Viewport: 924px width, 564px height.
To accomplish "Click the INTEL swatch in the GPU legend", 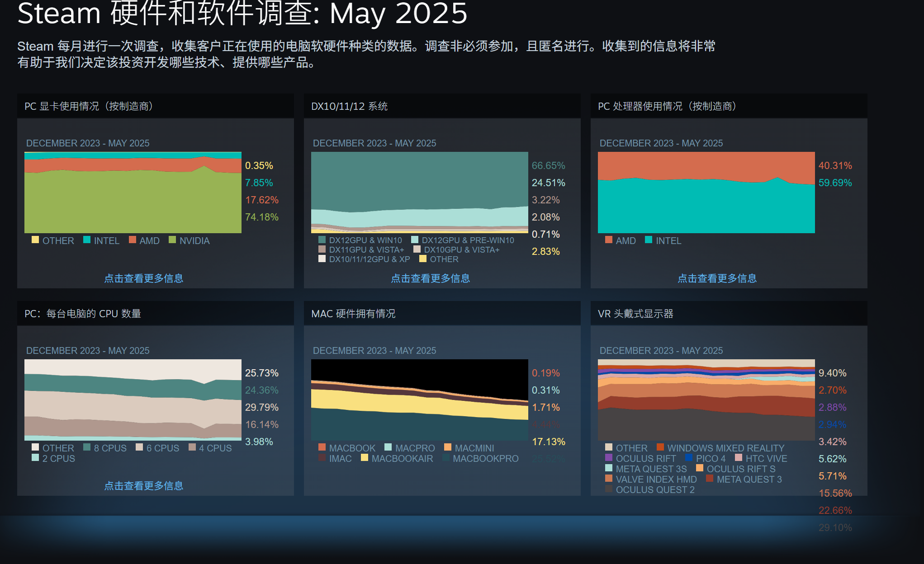I will (x=87, y=240).
